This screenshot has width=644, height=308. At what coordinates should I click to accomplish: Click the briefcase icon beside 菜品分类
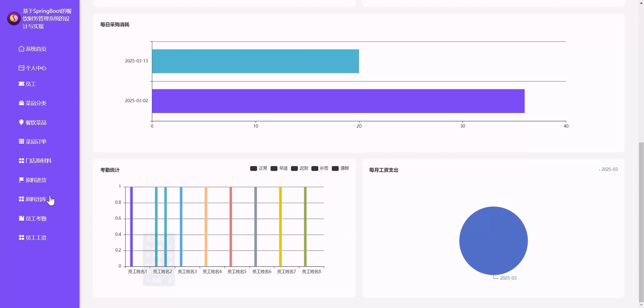(21, 103)
